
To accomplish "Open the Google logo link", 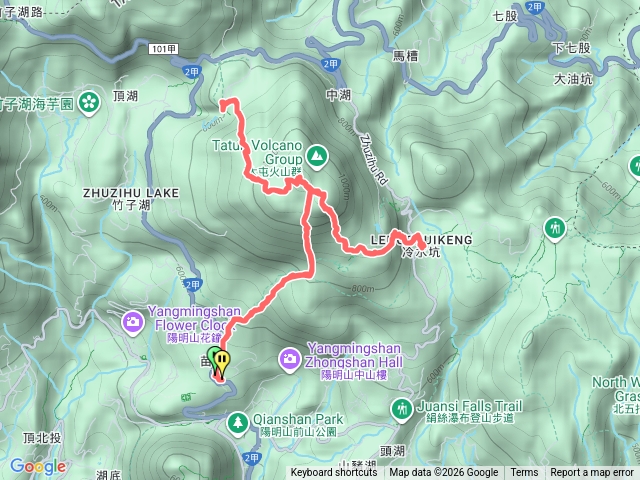I will pos(38,466).
